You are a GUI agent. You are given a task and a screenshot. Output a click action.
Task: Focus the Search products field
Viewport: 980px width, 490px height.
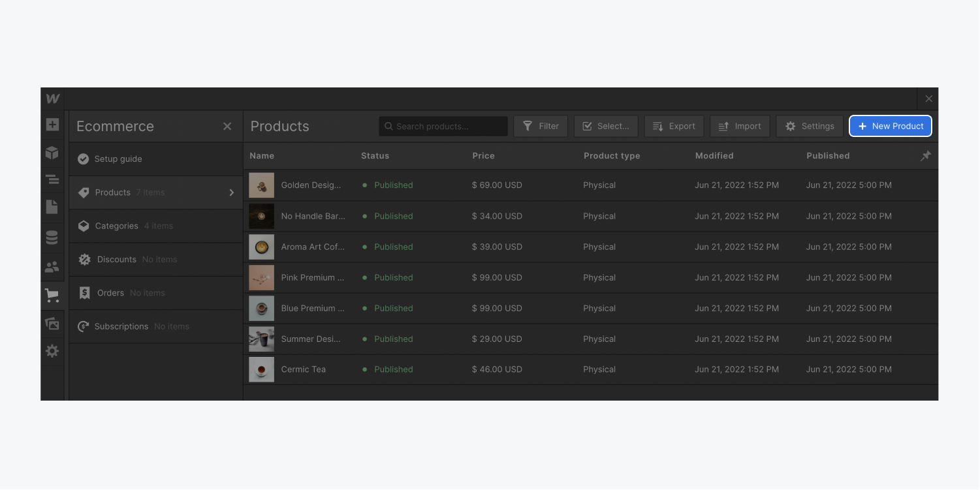(443, 126)
